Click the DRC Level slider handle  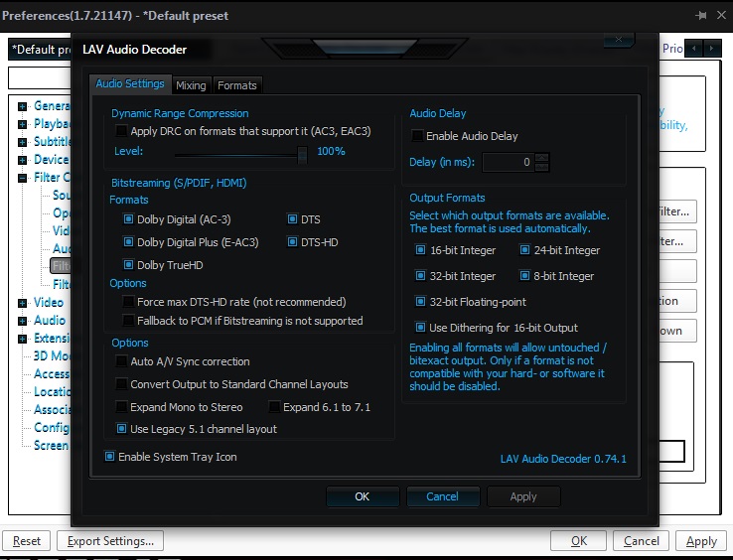click(x=303, y=154)
